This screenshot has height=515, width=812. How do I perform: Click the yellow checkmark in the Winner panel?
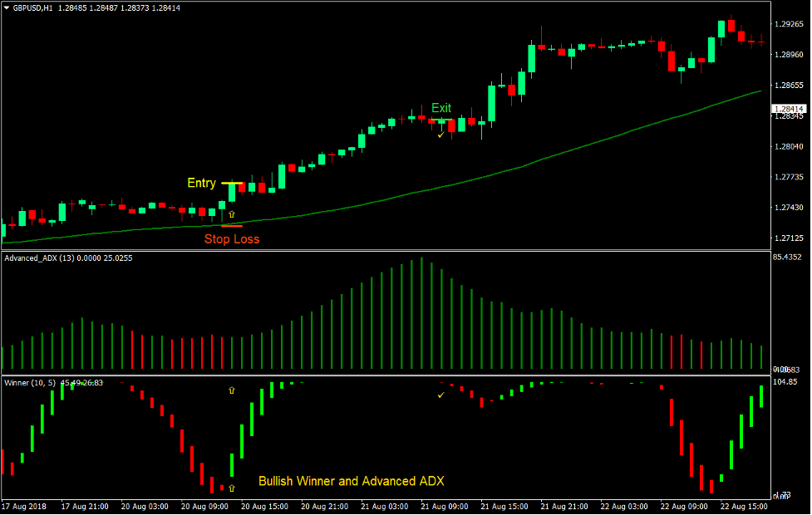pyautogui.click(x=441, y=393)
